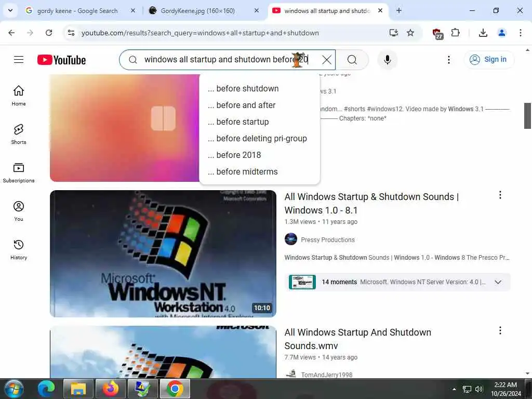Select suggestion "before startup"

click(260, 122)
